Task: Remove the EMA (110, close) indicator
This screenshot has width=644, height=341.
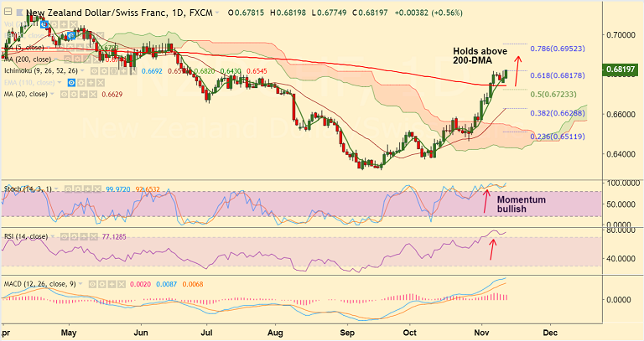Action: coord(101,82)
